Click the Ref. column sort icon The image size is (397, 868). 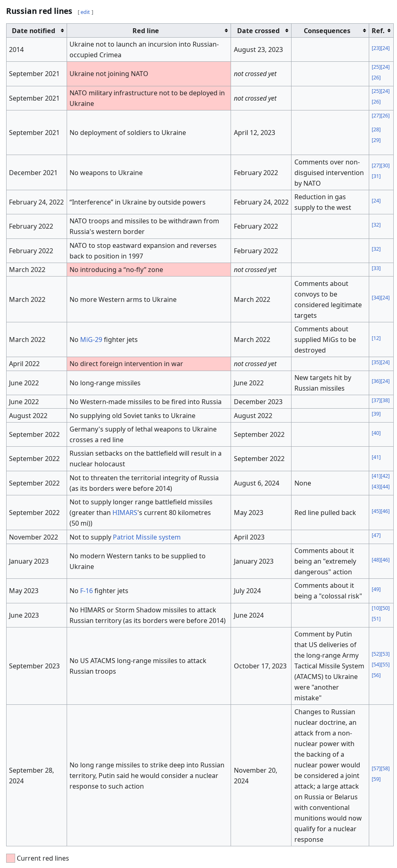pos(389,31)
